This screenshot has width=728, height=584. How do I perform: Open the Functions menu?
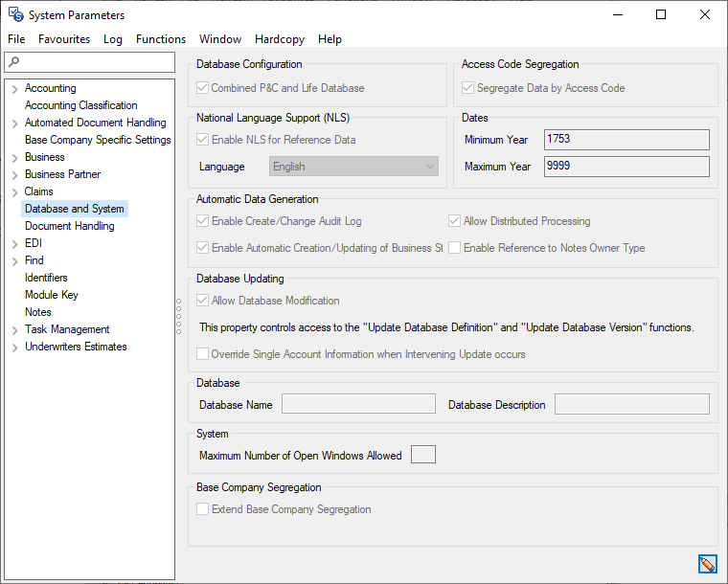[161, 39]
